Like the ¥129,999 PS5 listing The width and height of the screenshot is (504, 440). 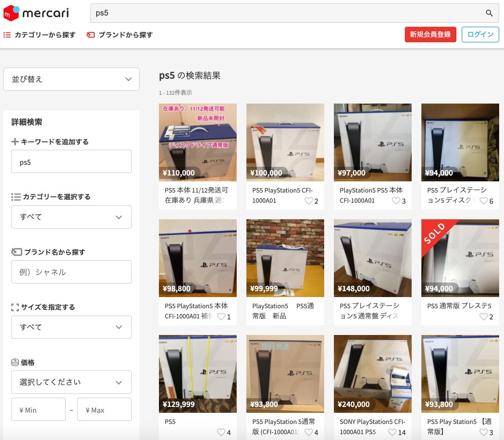[221, 432]
